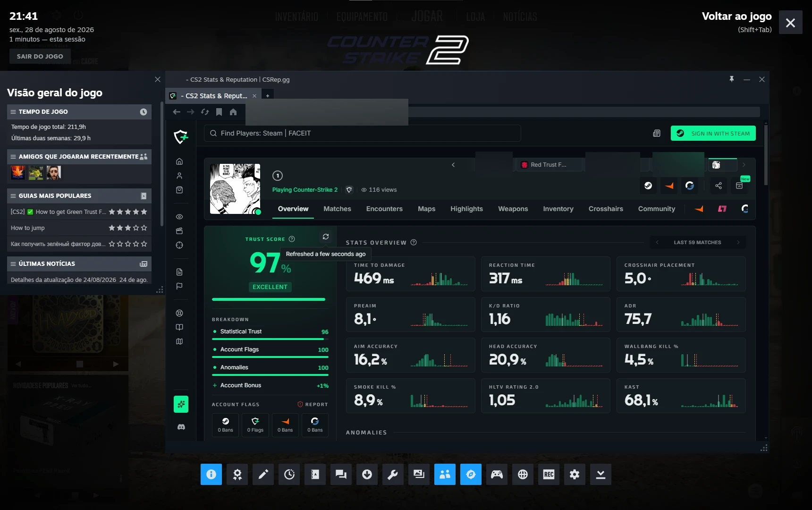Click Voltar ao jogo
Screen dimensions: 812x510
point(736,17)
